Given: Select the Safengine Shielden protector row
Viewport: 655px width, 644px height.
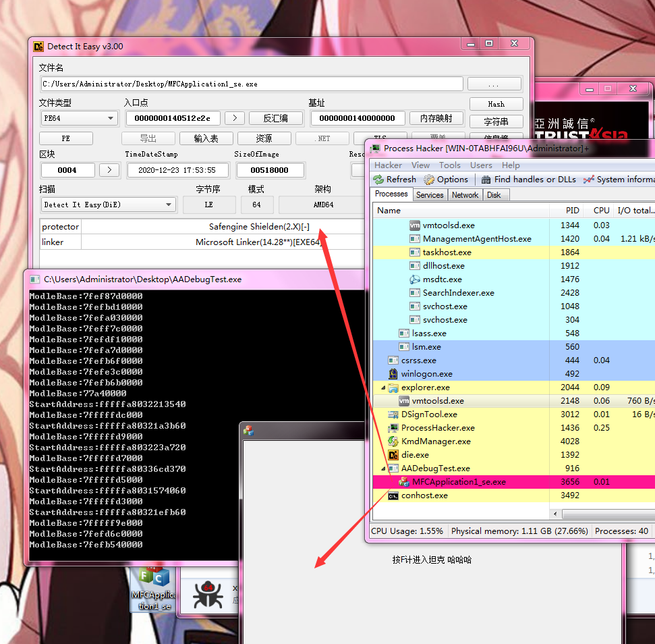Looking at the screenshot, I should point(202,227).
